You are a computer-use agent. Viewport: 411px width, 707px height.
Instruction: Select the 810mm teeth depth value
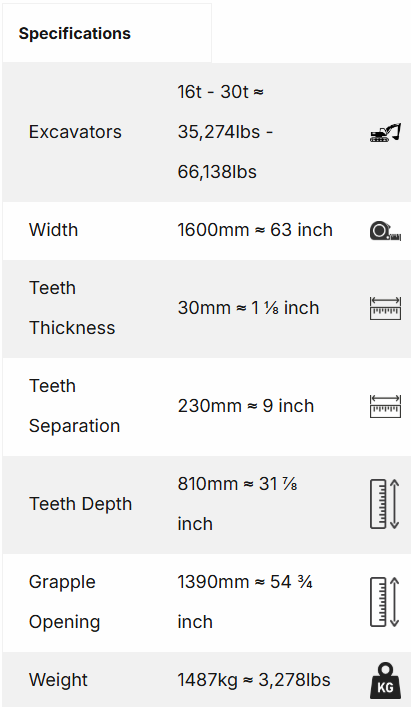(x=237, y=504)
